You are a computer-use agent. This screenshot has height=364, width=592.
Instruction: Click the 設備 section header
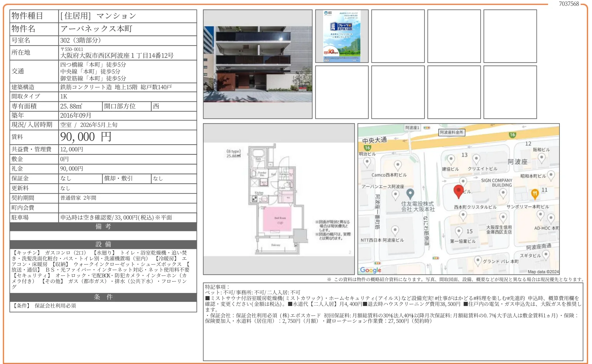tap(103, 244)
